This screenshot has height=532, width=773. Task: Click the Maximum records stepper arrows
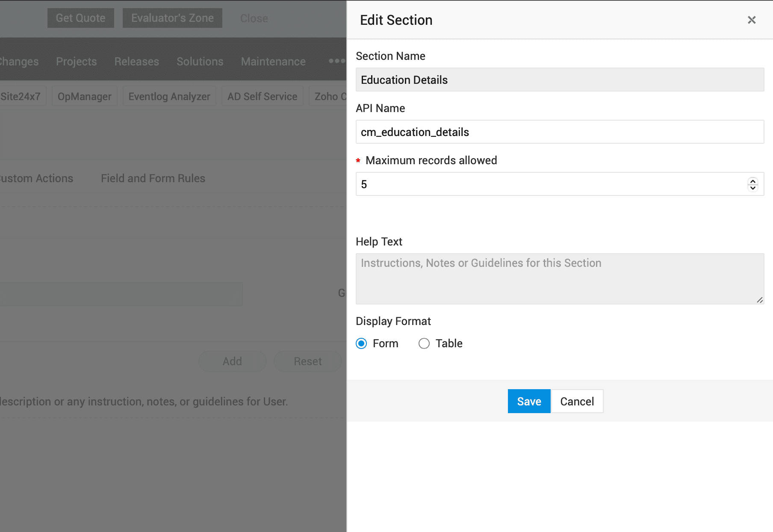752,184
